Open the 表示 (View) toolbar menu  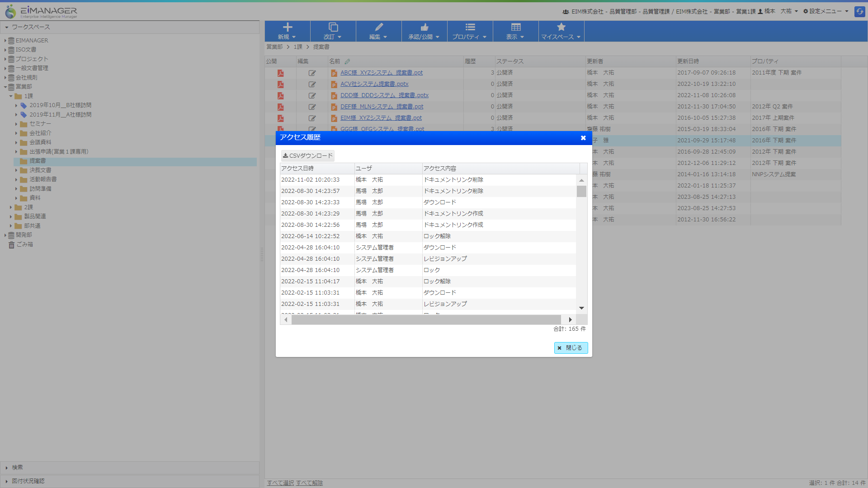pyautogui.click(x=515, y=31)
